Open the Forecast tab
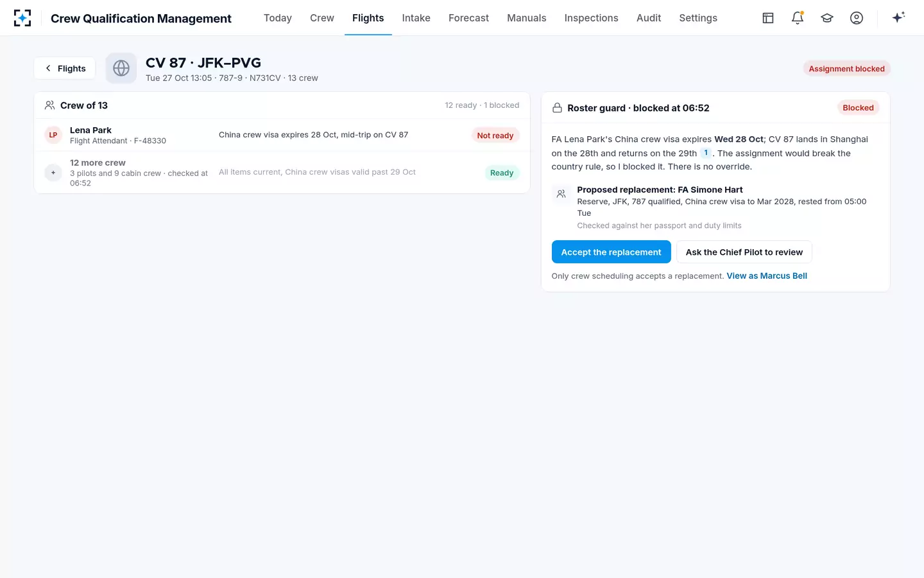 [x=469, y=18]
